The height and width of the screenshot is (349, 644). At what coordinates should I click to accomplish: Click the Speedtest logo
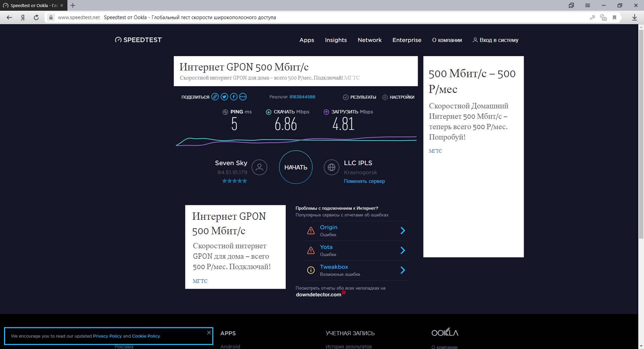(x=138, y=40)
